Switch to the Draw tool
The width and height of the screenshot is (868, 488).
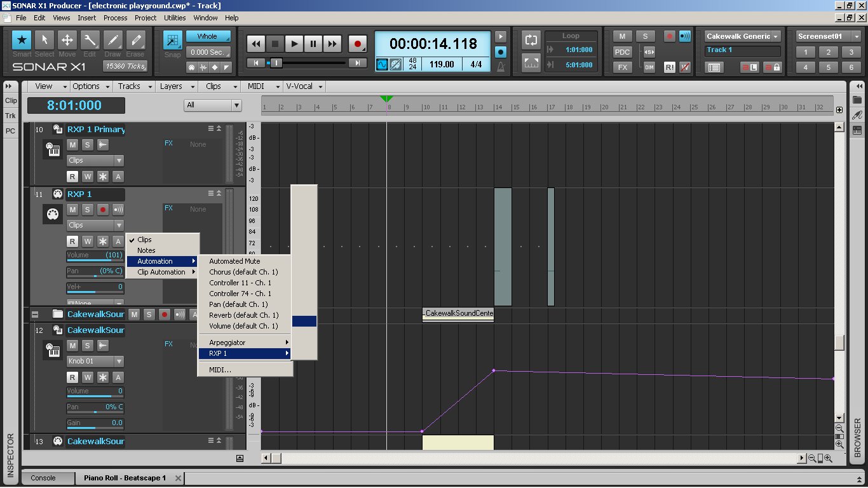[x=112, y=40]
